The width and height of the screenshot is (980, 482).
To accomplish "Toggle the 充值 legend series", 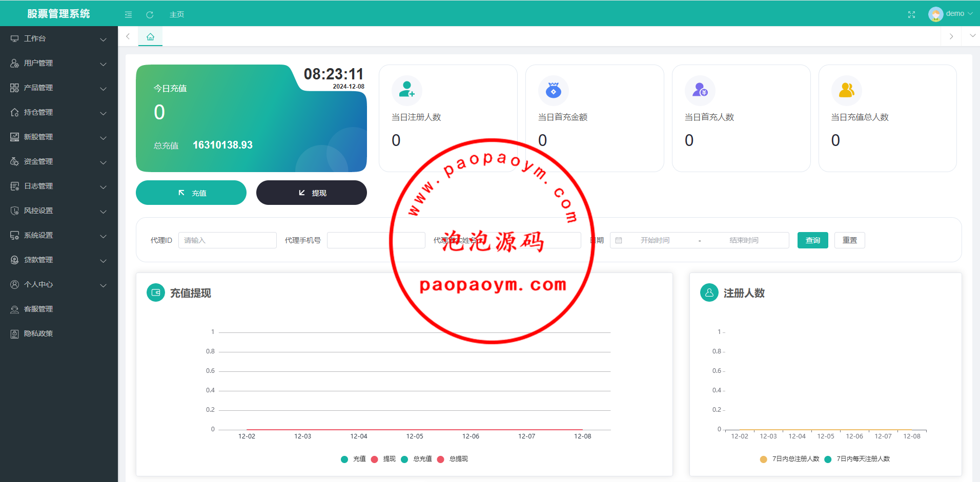I will click(353, 459).
